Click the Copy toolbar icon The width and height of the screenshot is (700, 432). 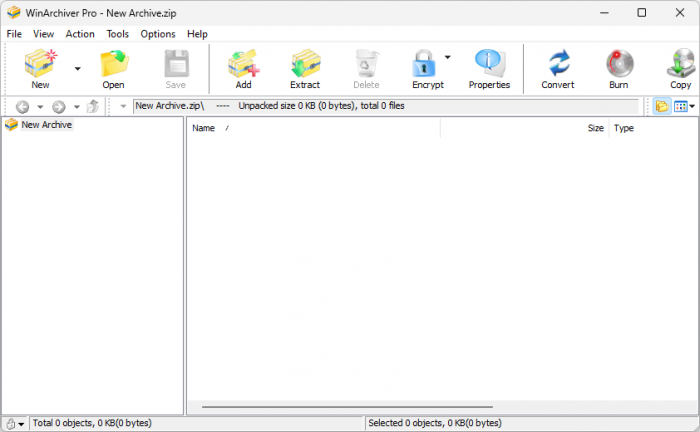coord(680,66)
